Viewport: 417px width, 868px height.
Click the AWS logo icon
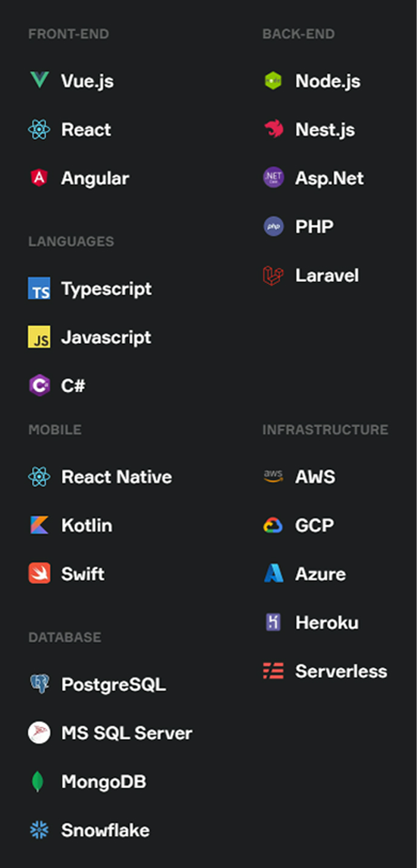point(274,477)
